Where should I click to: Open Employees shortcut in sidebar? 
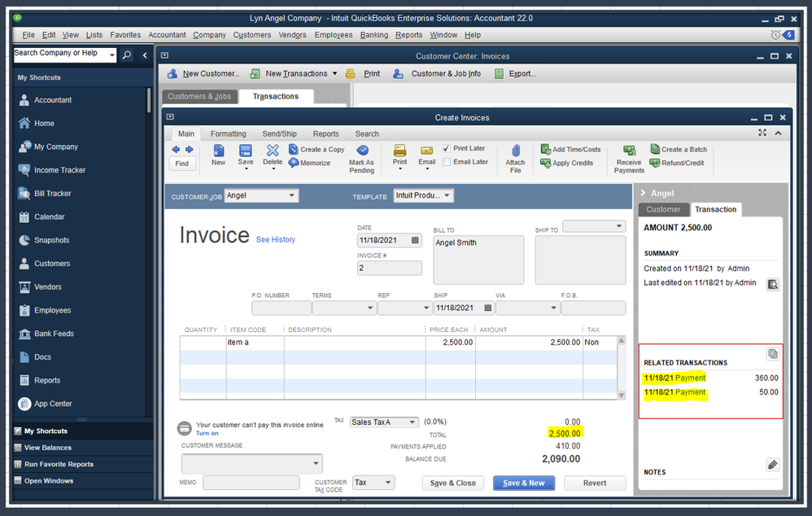[52, 310]
